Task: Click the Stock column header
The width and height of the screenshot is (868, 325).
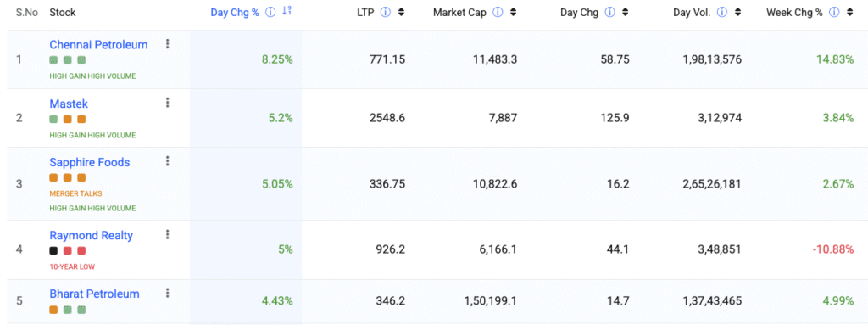Action: coord(63,13)
